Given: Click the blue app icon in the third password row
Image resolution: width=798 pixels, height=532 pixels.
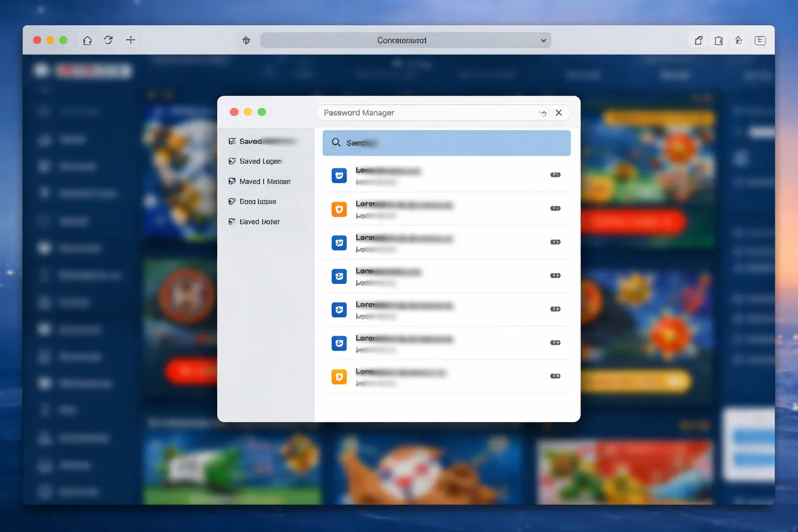Looking at the screenshot, I should coord(339,243).
